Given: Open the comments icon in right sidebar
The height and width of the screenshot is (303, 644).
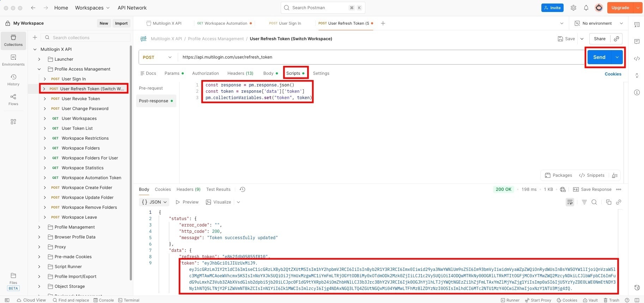Looking at the screenshot, I should pos(637,42).
